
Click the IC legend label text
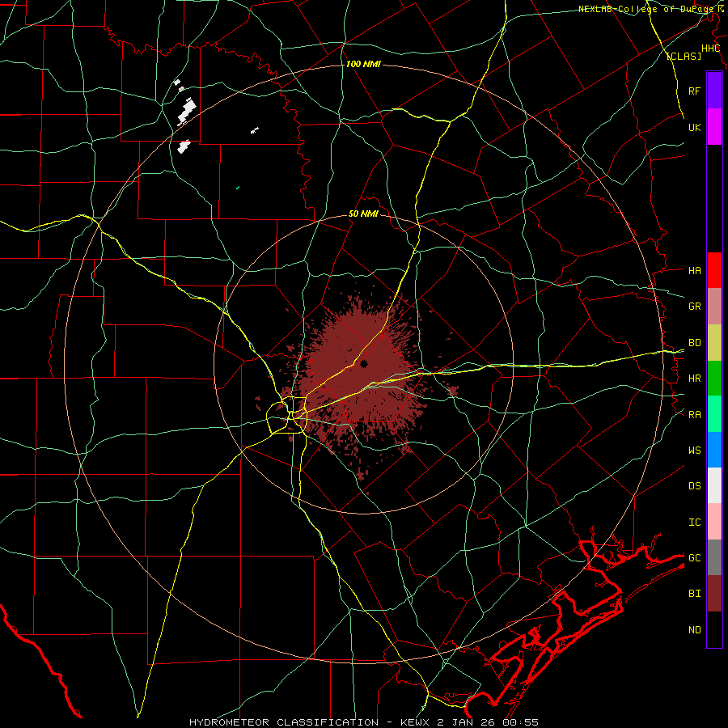[x=695, y=523]
